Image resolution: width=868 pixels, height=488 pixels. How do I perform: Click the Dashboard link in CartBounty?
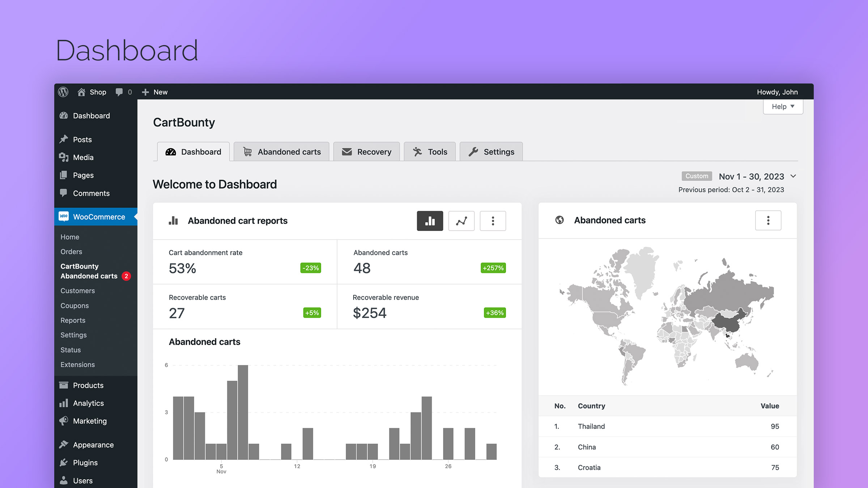pyautogui.click(x=193, y=151)
